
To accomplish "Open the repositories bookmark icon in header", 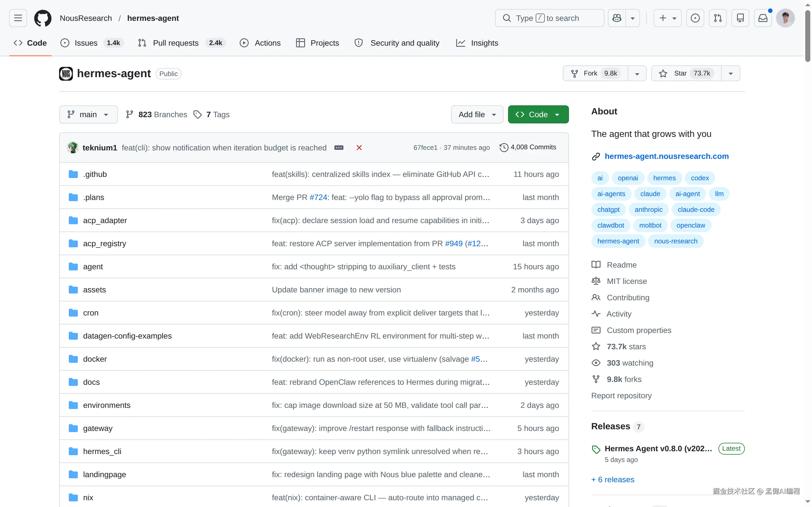I will pos(740,18).
